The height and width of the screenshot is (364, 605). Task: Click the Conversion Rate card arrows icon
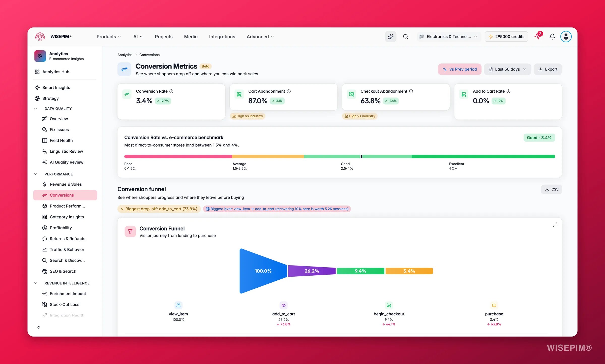pyautogui.click(x=127, y=94)
